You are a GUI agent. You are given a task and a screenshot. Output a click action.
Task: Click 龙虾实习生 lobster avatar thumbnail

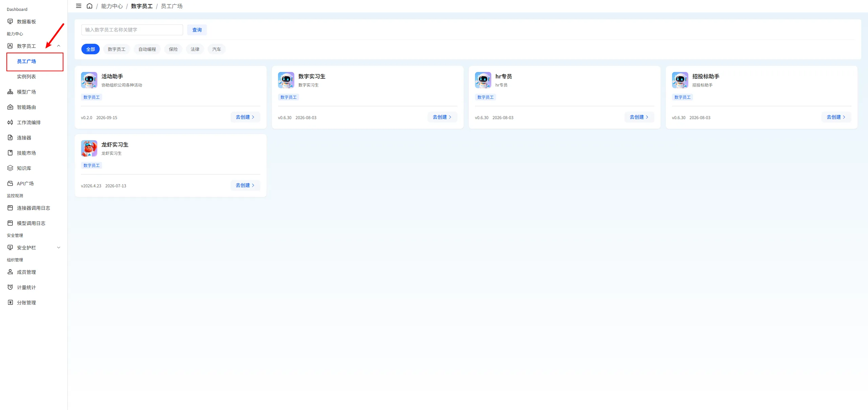click(x=89, y=148)
